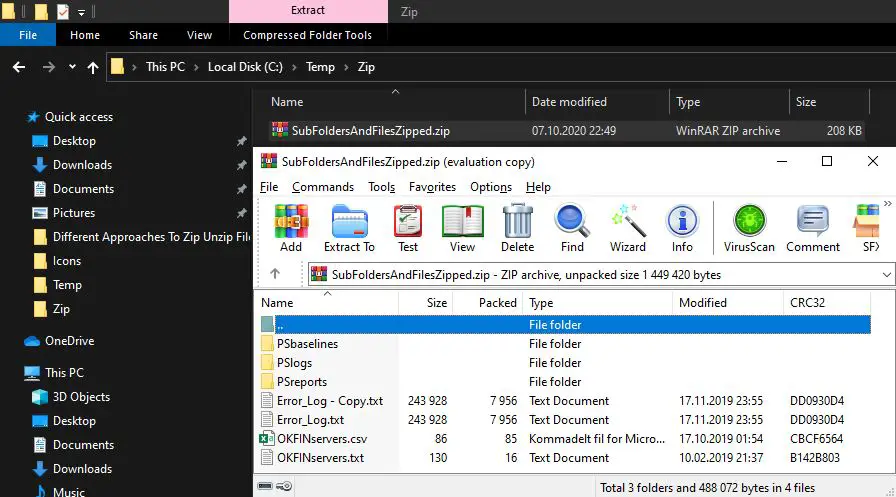The width and height of the screenshot is (896, 497).
Task: Open WinRAR File menu
Action: point(269,187)
